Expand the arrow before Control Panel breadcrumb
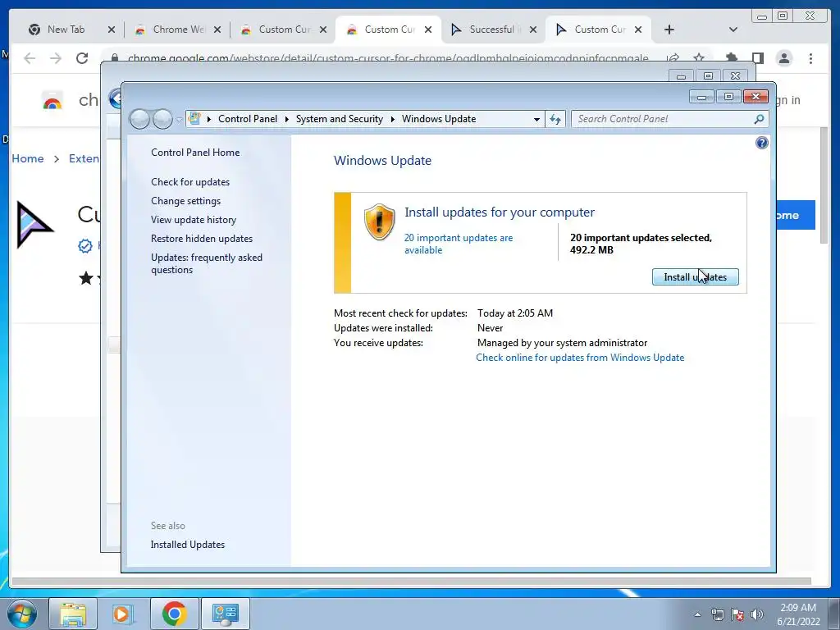Screen dimensions: 840x630 209,119
